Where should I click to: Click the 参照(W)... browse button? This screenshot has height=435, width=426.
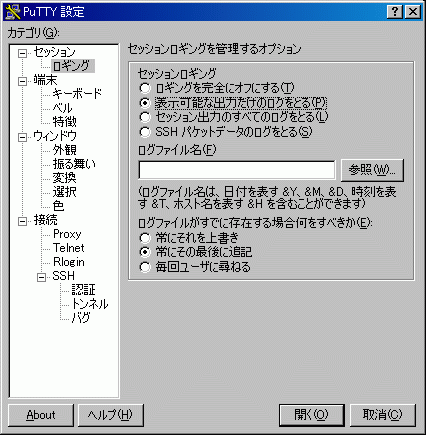point(372,170)
